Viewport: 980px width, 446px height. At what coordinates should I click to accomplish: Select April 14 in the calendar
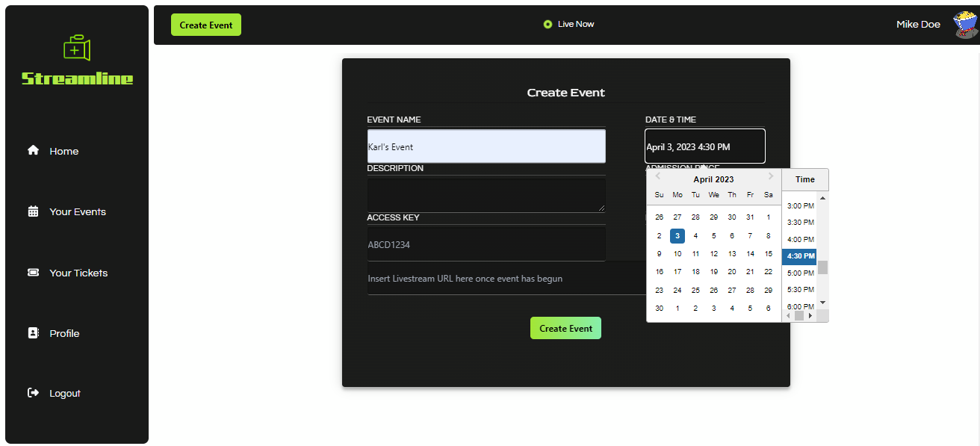750,254
